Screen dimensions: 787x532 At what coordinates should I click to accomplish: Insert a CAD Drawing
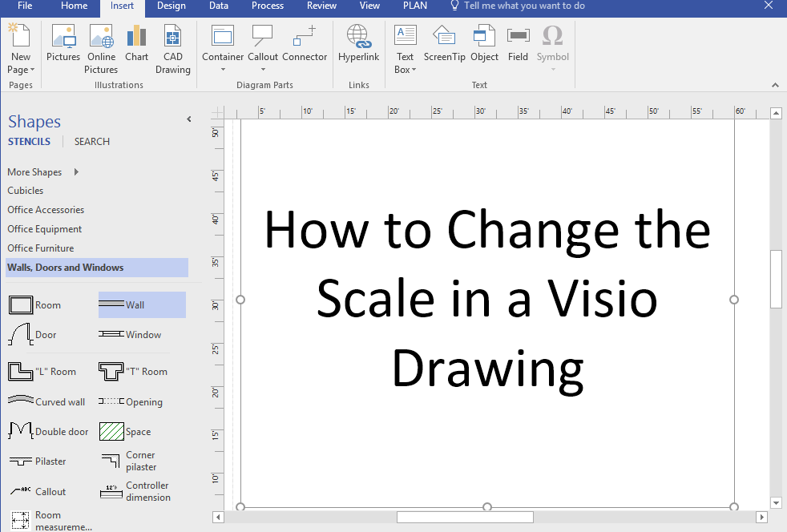pos(173,44)
